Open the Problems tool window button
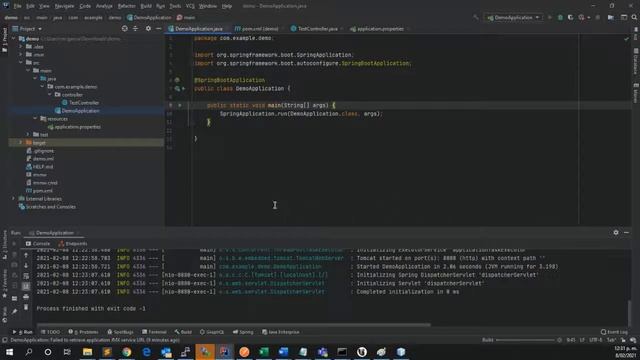The width and height of the screenshot is (640, 360). click(x=83, y=332)
